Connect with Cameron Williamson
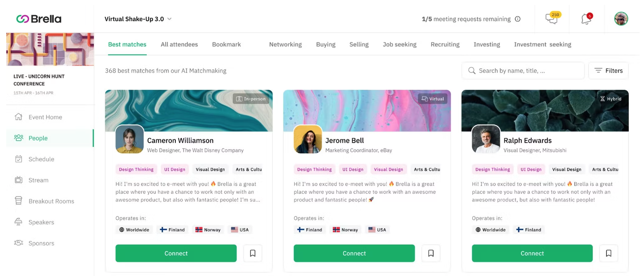644x276 pixels. click(x=176, y=253)
